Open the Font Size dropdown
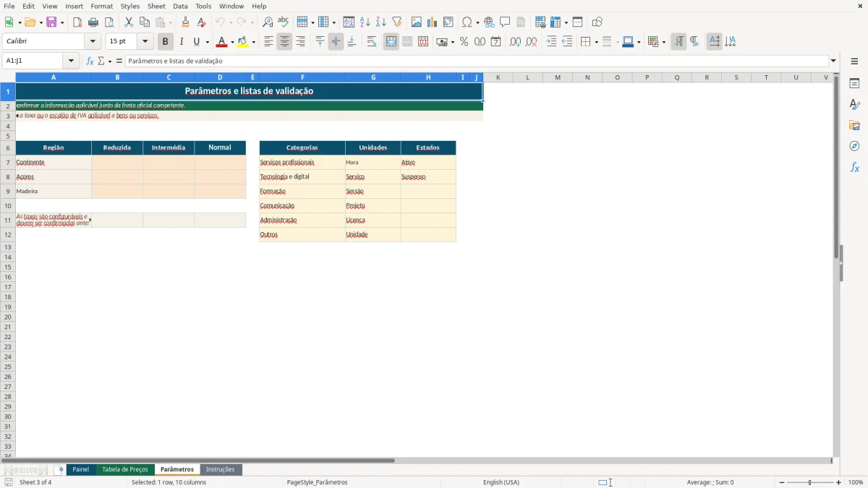This screenshot has height=488, width=868. click(145, 42)
